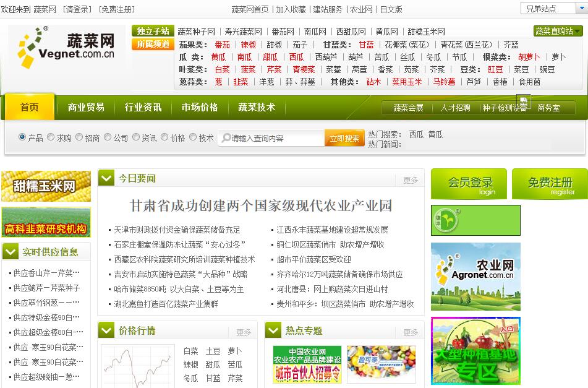The width and height of the screenshot is (588, 388).
Task: Click the 高科韭菜研究机构 banner
Action: point(46,222)
